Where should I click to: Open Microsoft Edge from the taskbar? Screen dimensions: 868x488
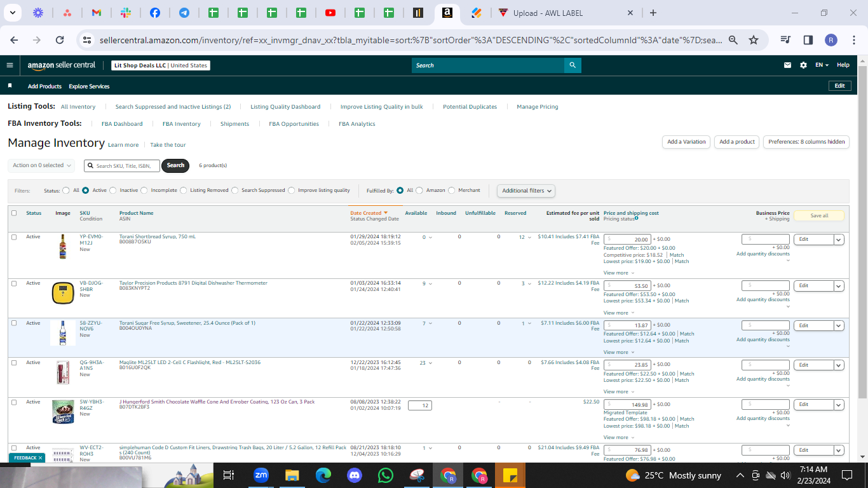323,475
